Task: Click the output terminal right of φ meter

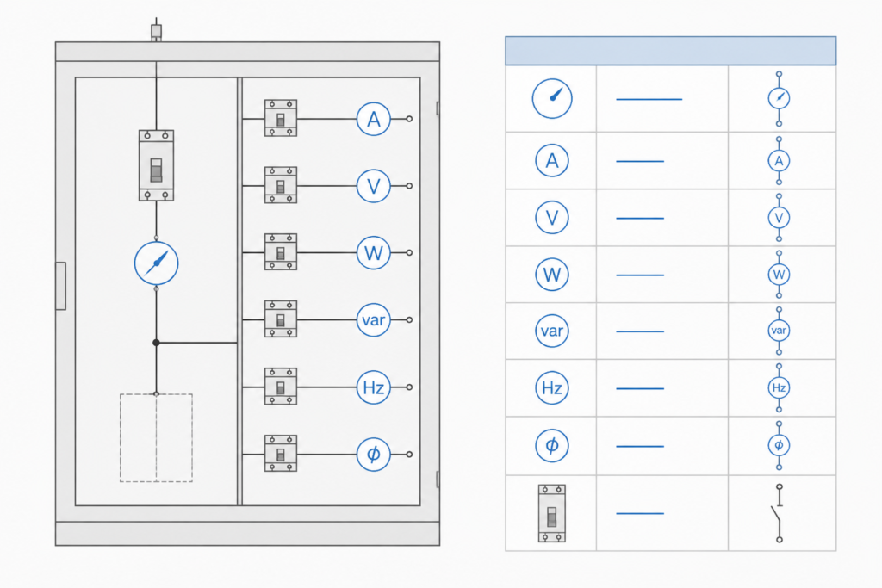Action: pos(409,455)
